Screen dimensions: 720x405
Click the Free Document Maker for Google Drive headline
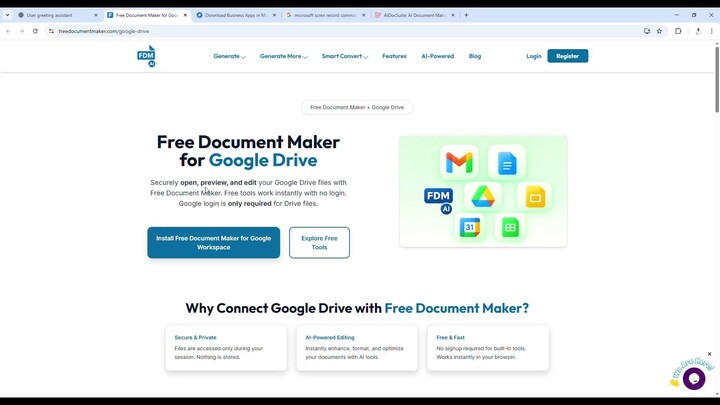point(248,151)
